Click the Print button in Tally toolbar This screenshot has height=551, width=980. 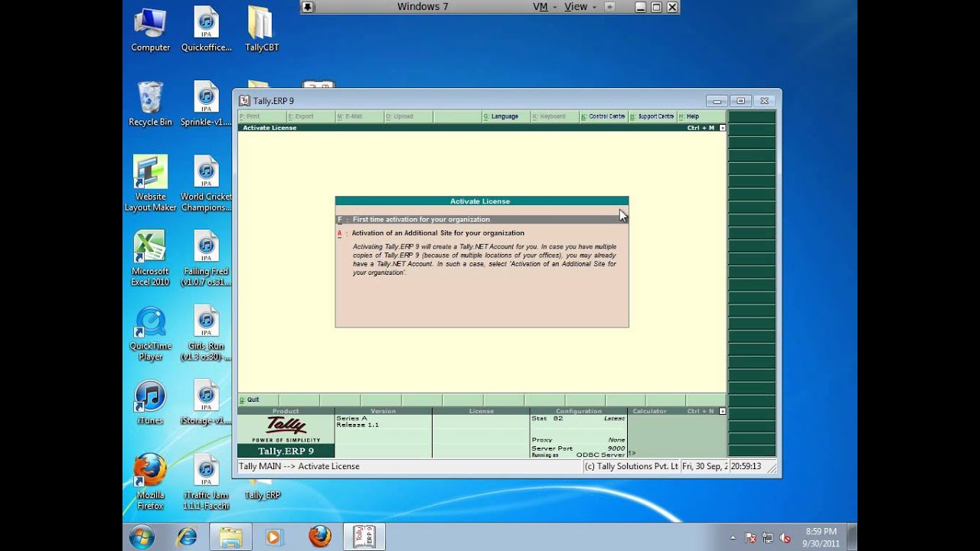(261, 116)
